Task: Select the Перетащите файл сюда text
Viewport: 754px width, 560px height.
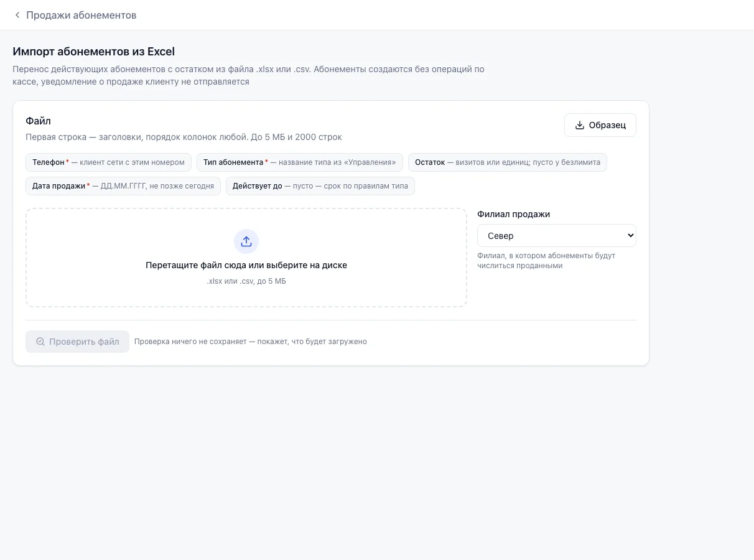Action: tap(246, 265)
